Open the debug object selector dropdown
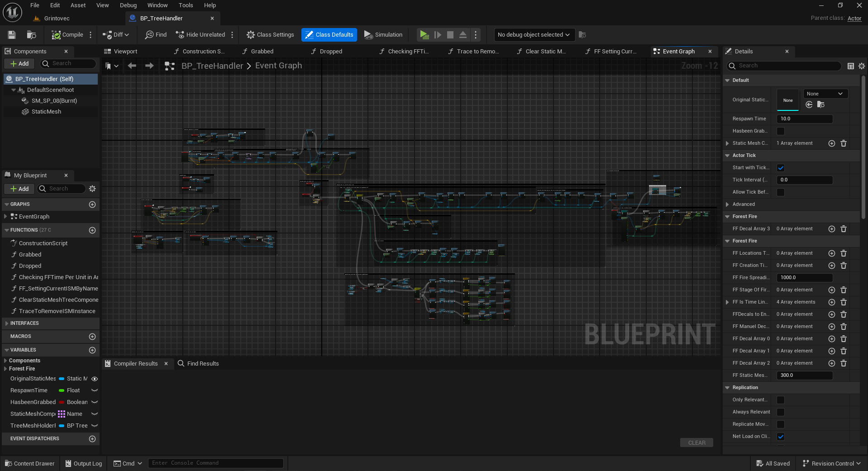 (x=534, y=35)
